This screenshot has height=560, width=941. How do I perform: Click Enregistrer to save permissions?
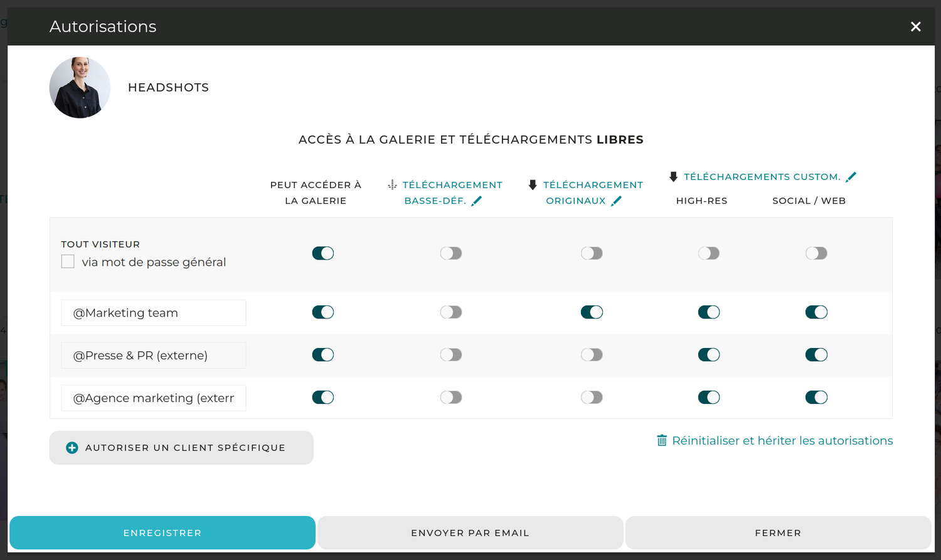(x=162, y=533)
